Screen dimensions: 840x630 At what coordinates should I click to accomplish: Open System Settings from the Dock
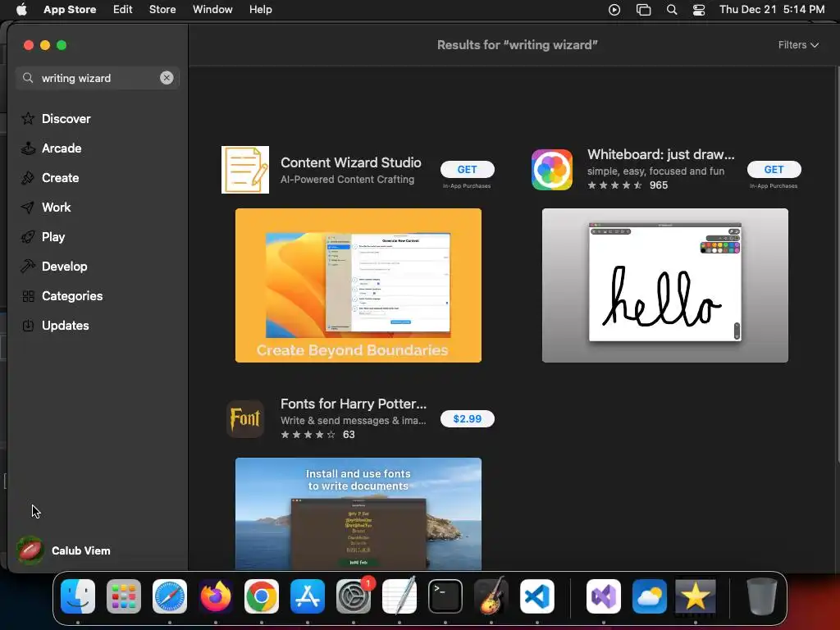pyautogui.click(x=354, y=596)
